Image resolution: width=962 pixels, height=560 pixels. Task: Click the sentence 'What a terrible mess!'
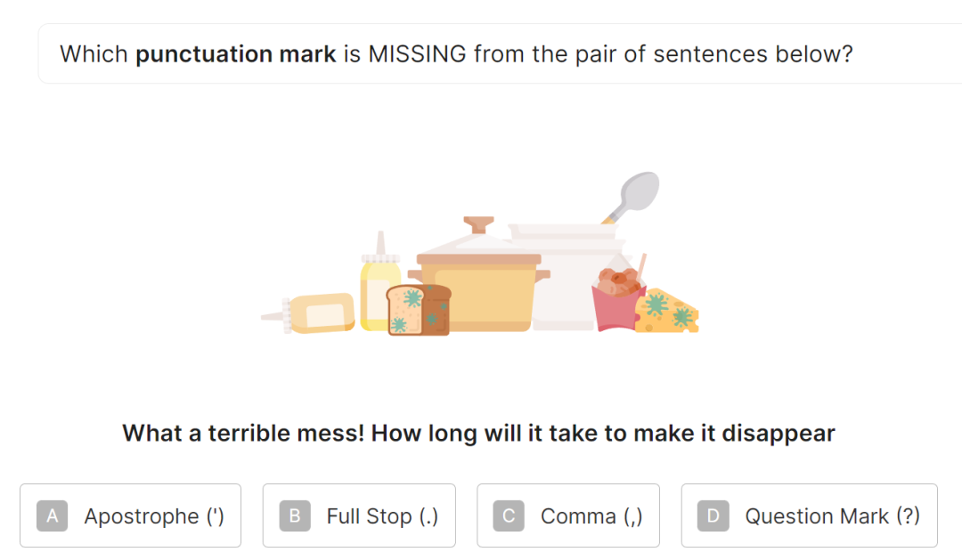coord(243,433)
